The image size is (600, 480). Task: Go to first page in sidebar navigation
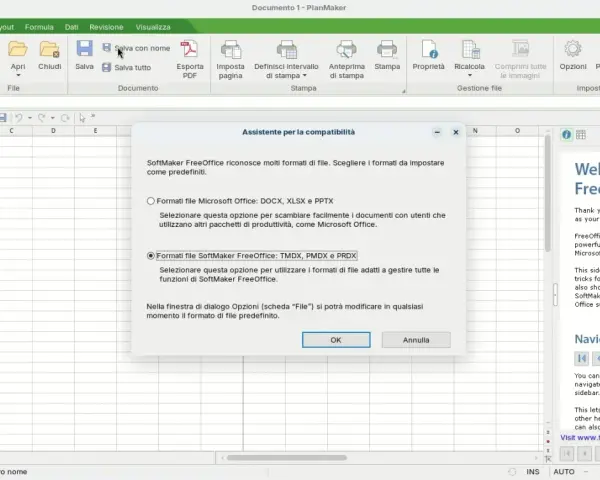582,358
